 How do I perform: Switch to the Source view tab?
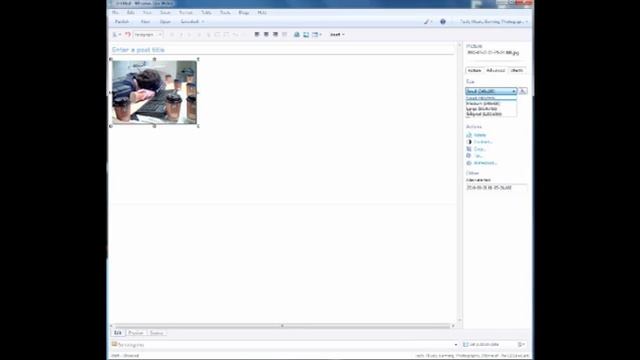point(156,333)
